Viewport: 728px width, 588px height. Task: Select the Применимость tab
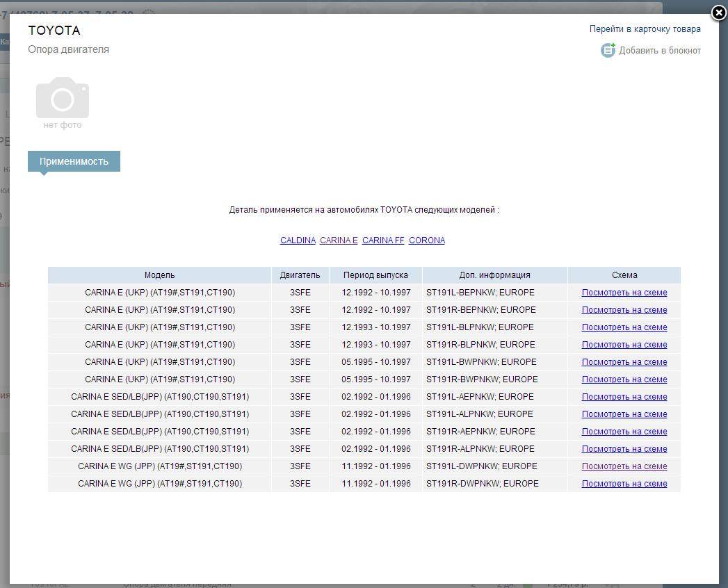(x=74, y=161)
